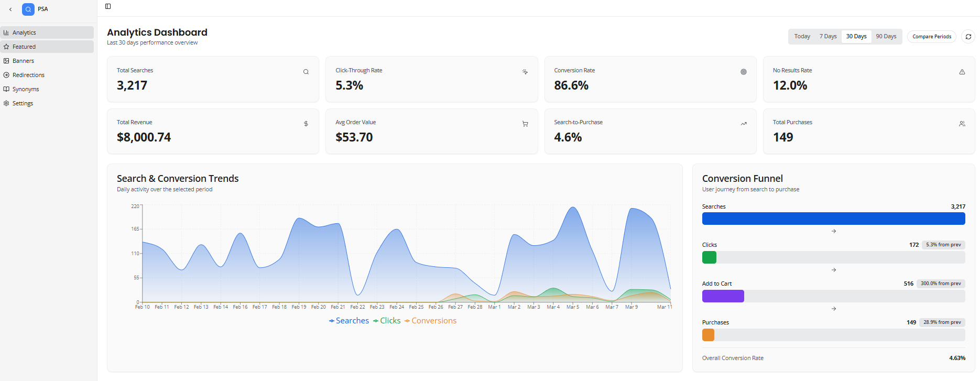This screenshot has height=381, width=980.
Task: Switch to the 90 Days range
Action: coord(886,37)
